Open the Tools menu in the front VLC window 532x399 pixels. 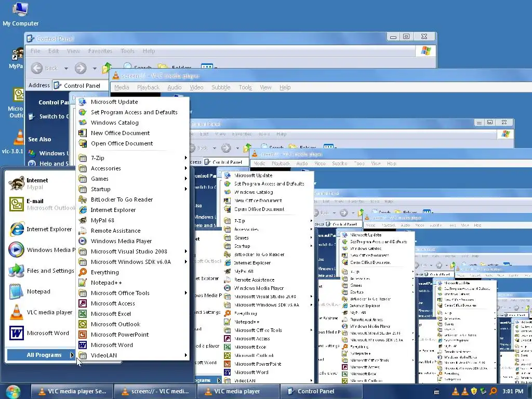pyautogui.click(x=245, y=87)
